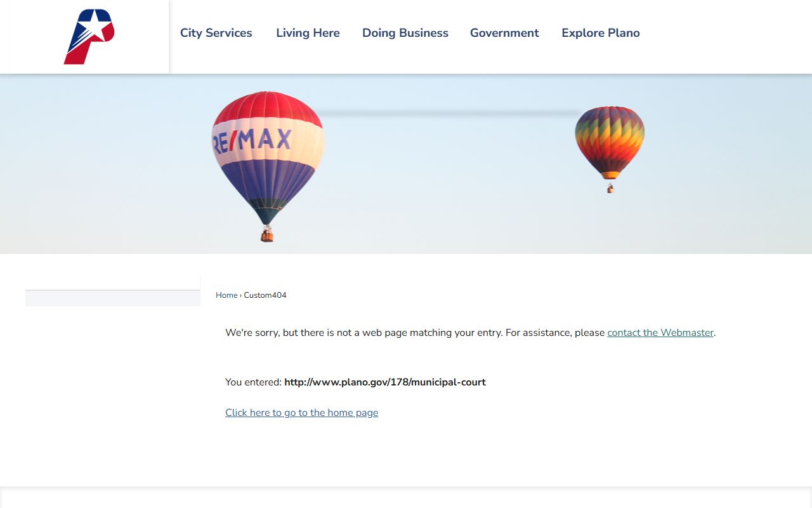Click the rainbow-striped hot air balloon

tap(610, 140)
